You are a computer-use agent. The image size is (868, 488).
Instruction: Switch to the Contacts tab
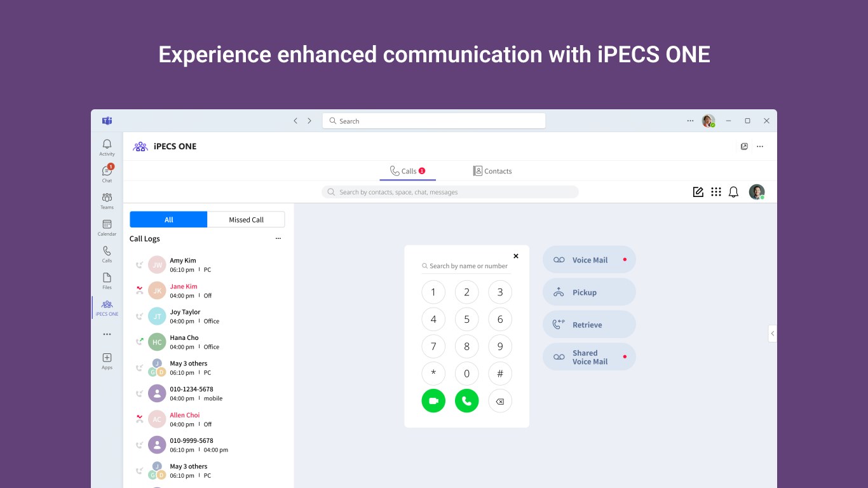492,171
